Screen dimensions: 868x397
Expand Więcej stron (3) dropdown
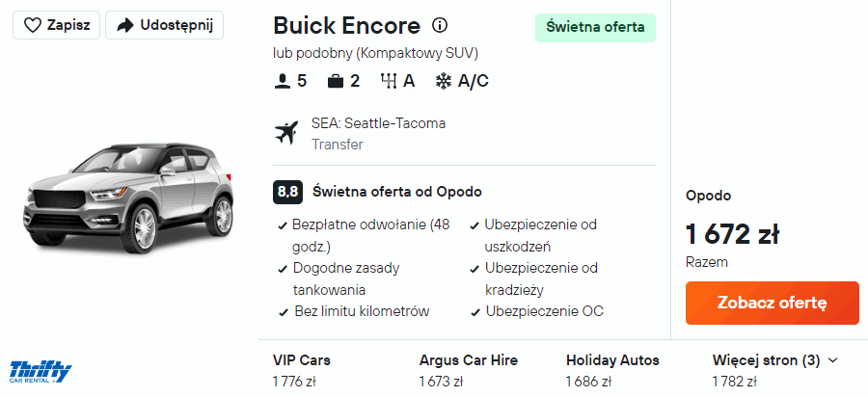coord(767,360)
